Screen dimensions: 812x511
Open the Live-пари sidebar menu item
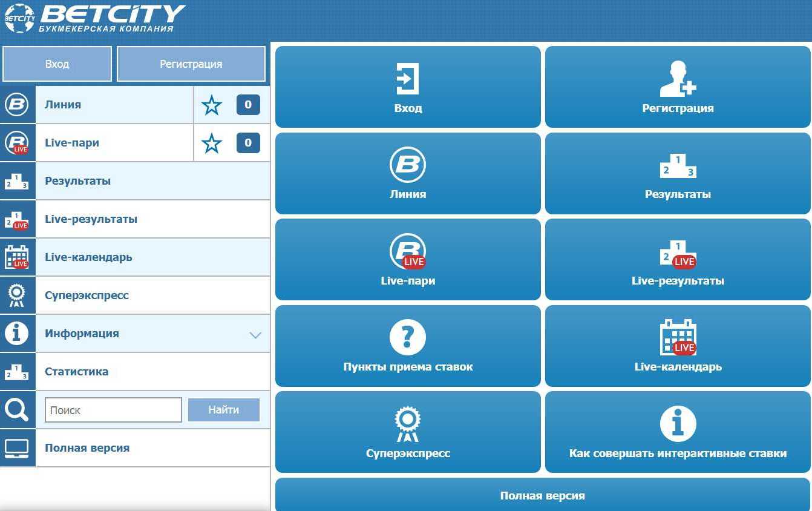tap(114, 143)
